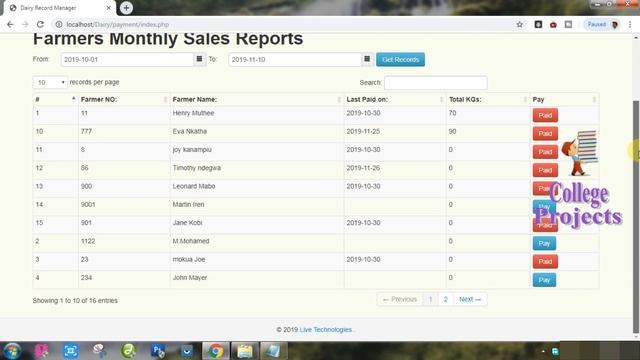Sort by the Farmer NO column header
The width and height of the screenshot is (640, 360).
tap(124, 99)
